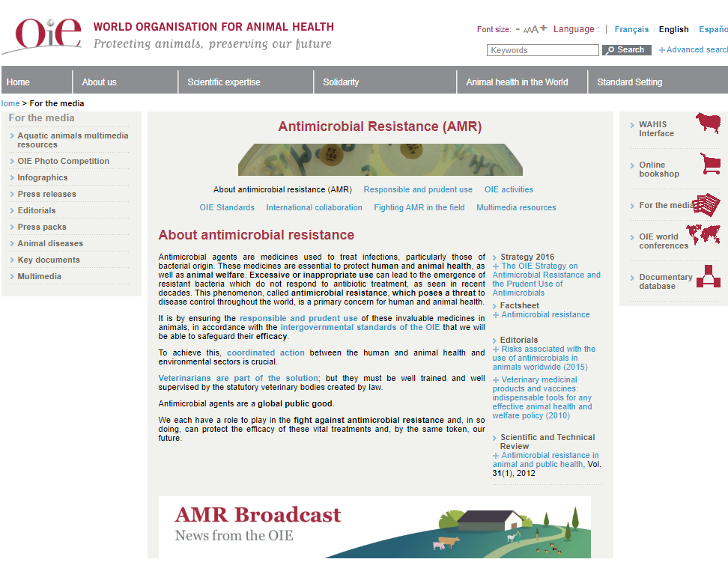
Task: Open Antimicrobial resistance in animal and public health
Action: click(x=545, y=460)
